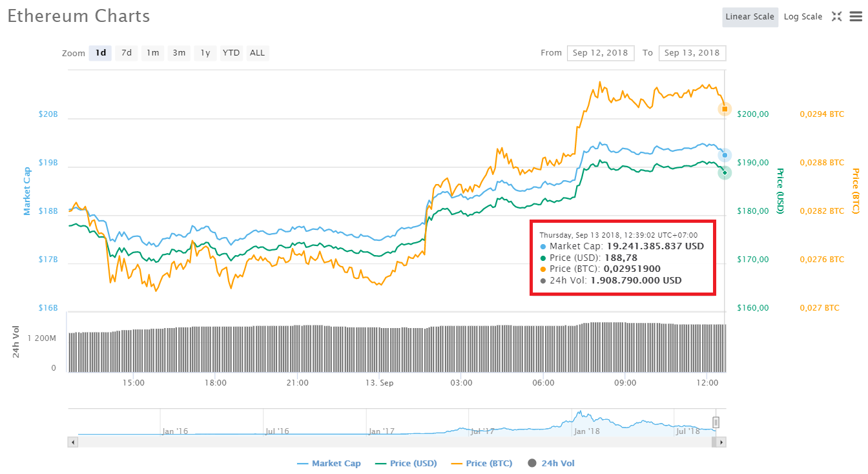
Task: Click the 0,027 BTC axis label
Action: 820,308
